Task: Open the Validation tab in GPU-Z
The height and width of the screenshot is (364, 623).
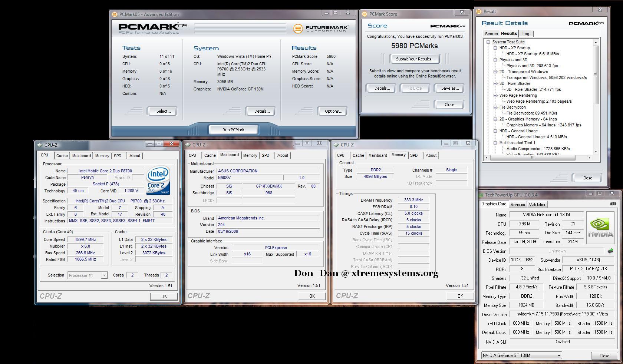Action: click(537, 205)
